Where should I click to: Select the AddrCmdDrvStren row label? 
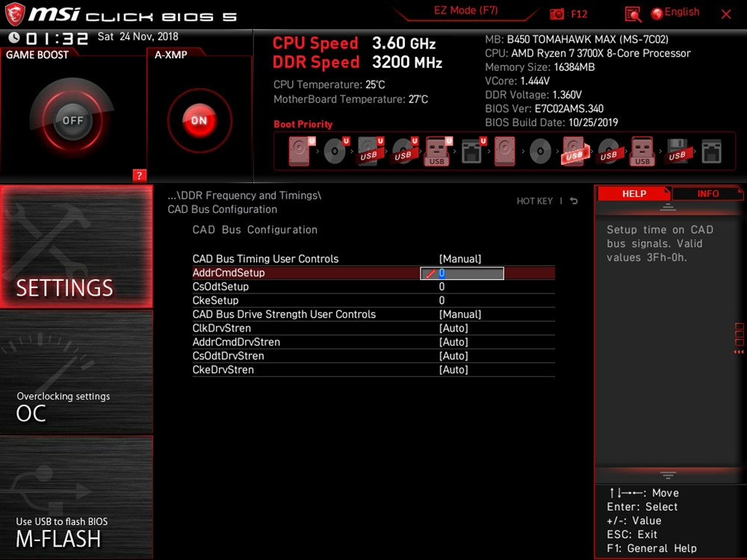click(236, 342)
